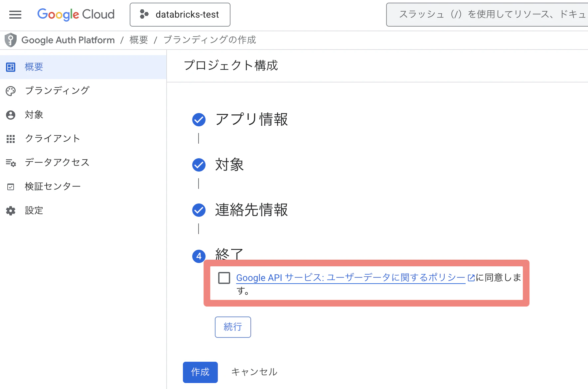Screen dimensions: 588x389
Task: Open 検証センター in the sidebar
Action: 83,187
